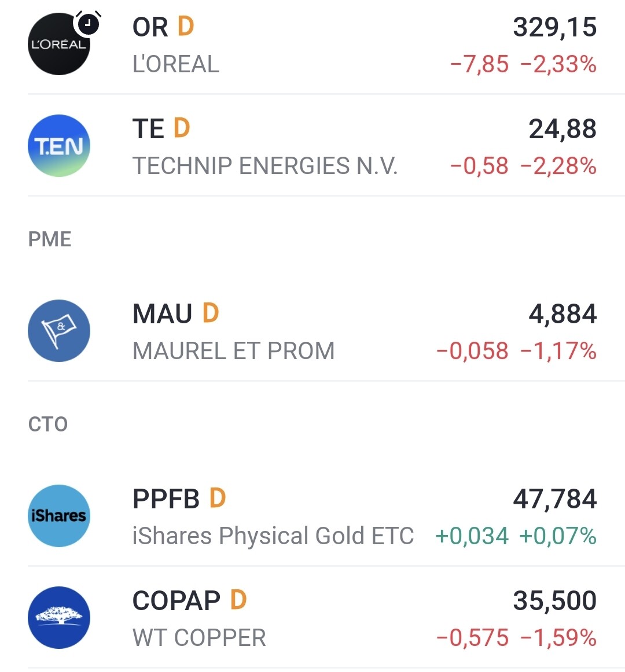Select the WT COPPER price 35,500
The height and width of the screenshot is (672, 625).
554,600
